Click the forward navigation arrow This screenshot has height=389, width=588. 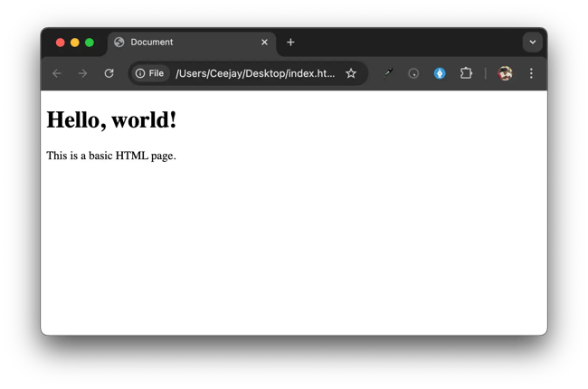coord(82,73)
